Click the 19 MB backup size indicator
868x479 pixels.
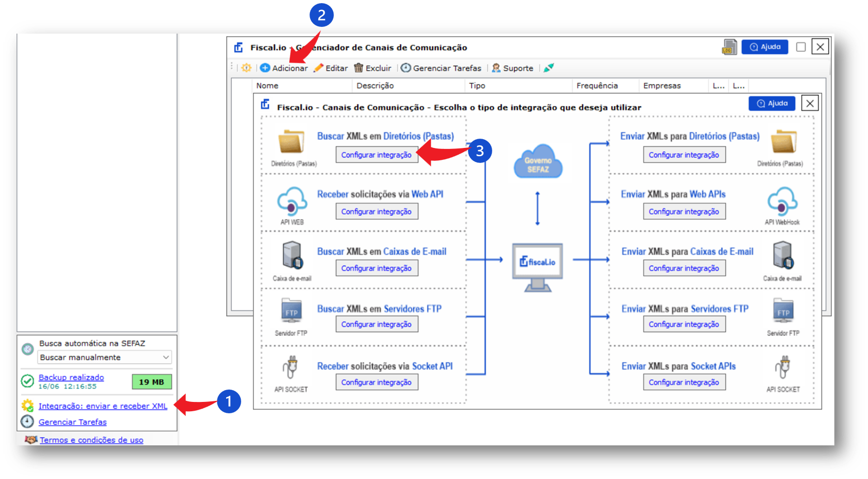pyautogui.click(x=152, y=382)
